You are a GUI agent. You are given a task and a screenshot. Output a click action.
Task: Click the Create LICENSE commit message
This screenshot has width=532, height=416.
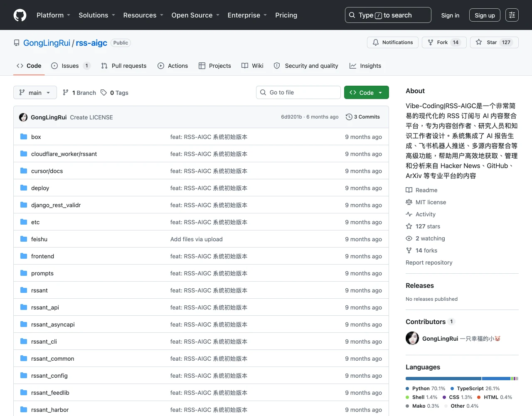pos(91,117)
